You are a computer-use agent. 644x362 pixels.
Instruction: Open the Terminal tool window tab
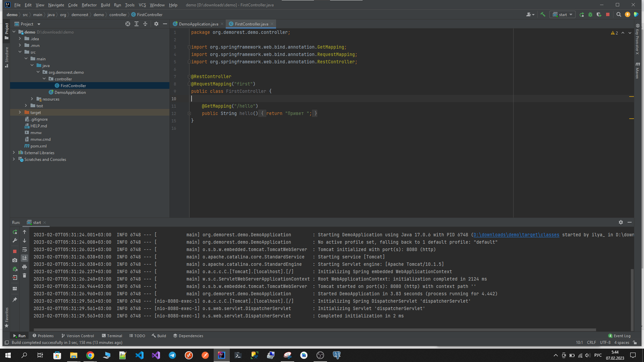(112, 336)
